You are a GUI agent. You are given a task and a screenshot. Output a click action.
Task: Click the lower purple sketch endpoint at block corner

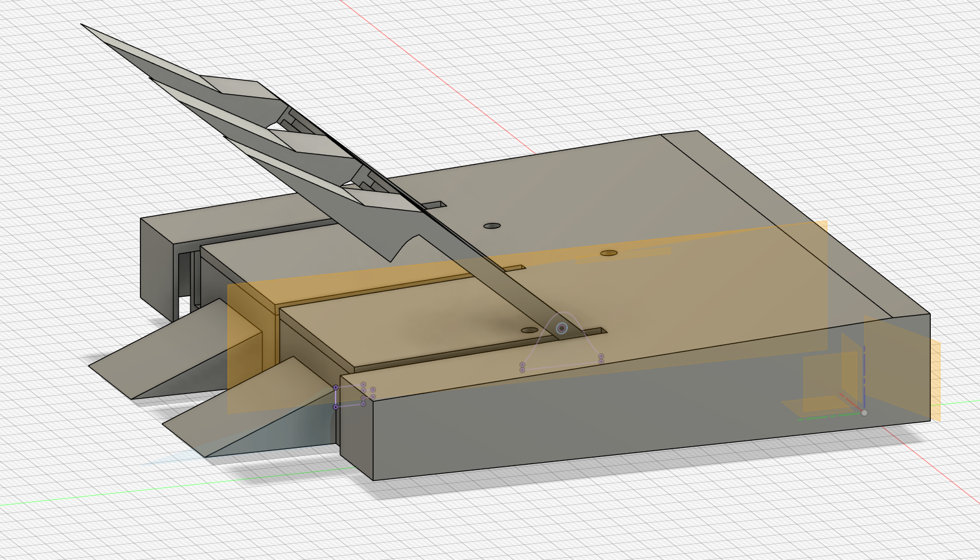(x=336, y=407)
